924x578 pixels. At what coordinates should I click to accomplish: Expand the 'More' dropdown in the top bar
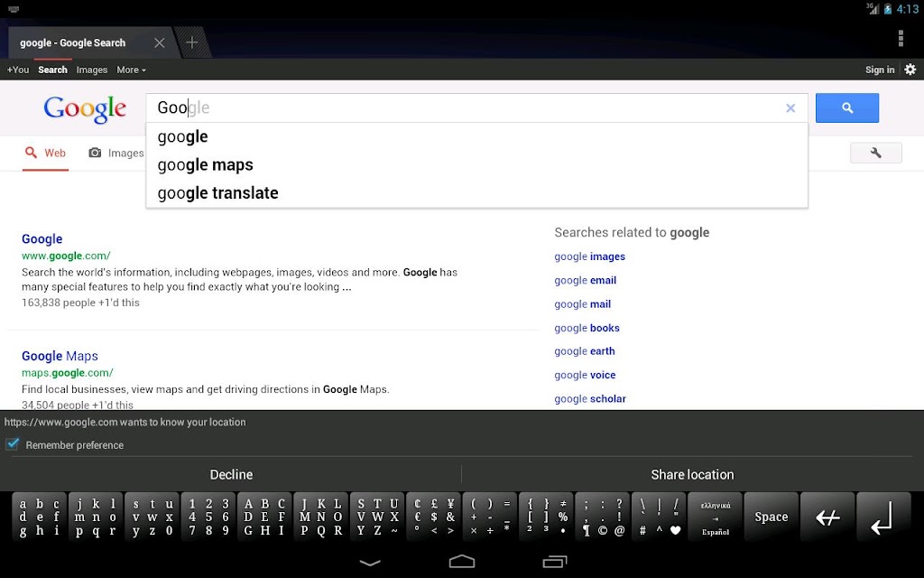click(131, 70)
